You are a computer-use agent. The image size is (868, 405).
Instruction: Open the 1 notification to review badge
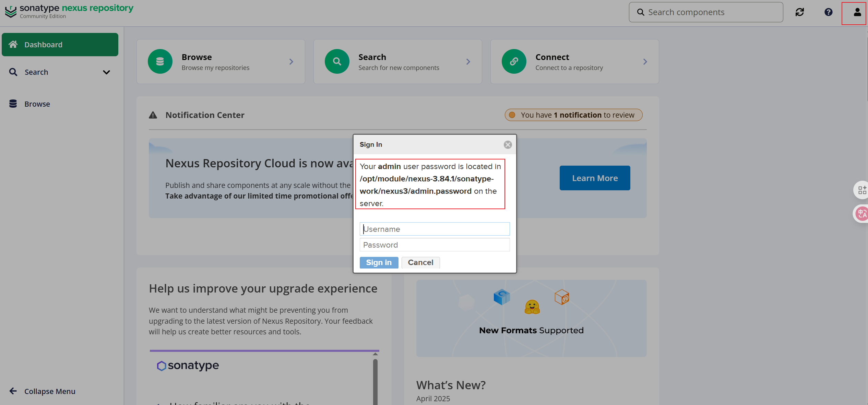point(573,115)
